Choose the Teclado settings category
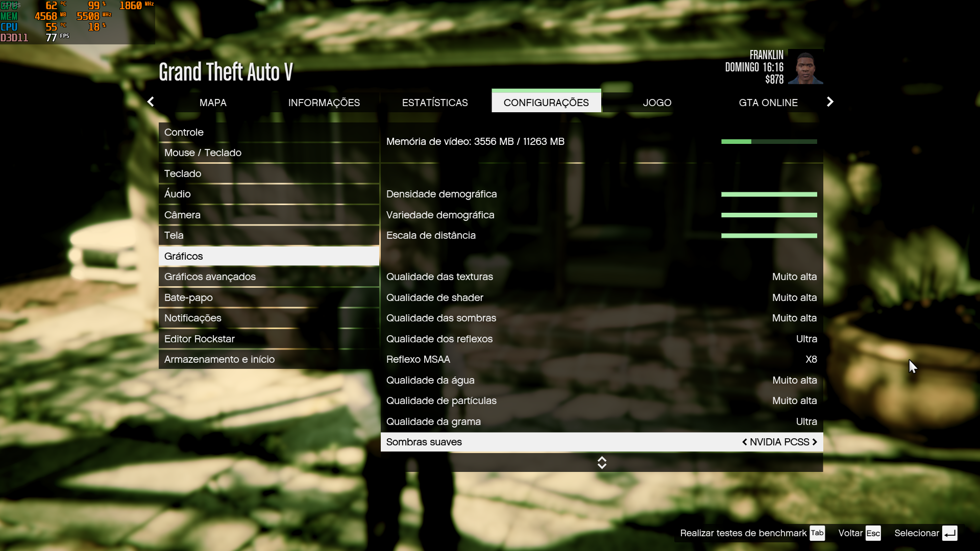 269,173
